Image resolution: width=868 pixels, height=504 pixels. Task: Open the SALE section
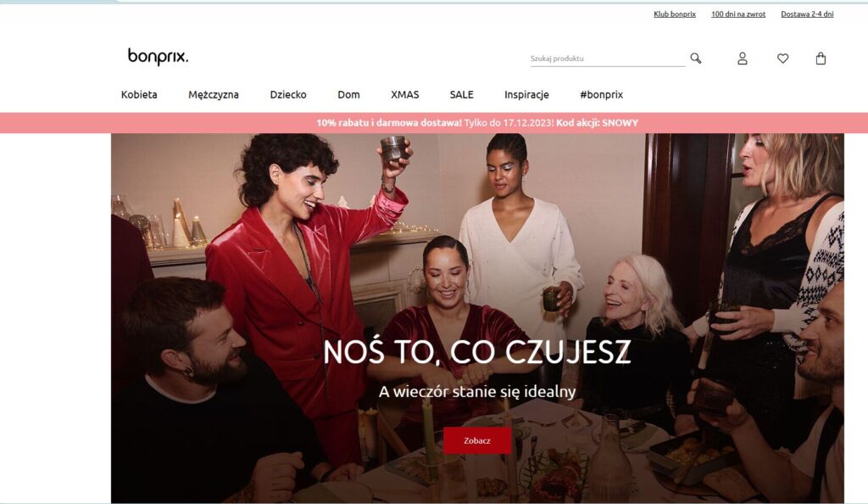[462, 95]
